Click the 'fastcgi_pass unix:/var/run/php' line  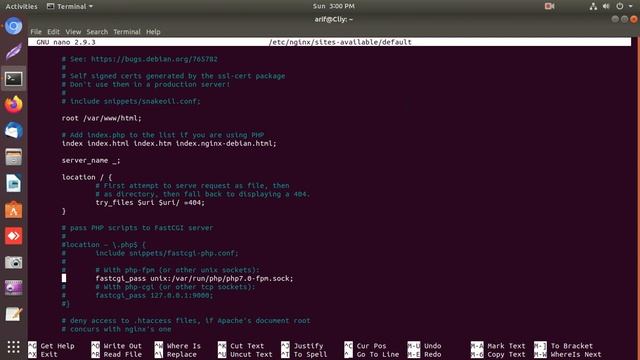point(194,278)
